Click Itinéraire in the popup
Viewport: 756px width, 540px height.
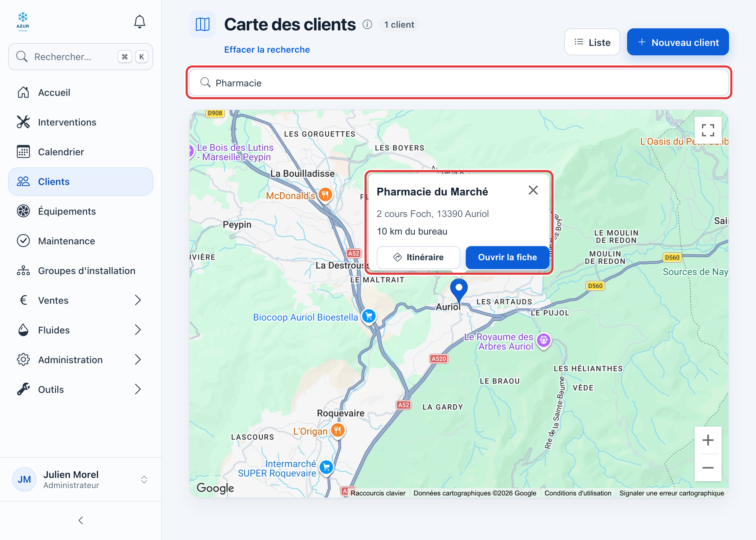pos(418,257)
